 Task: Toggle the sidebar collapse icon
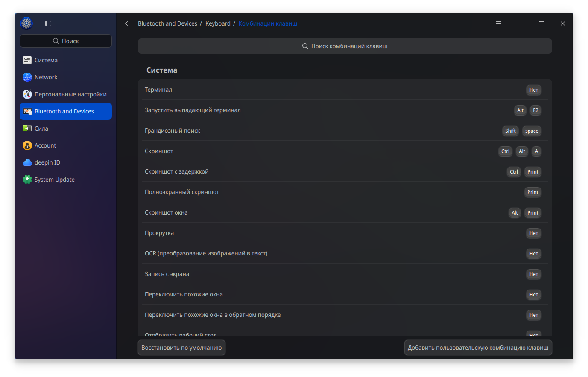pyautogui.click(x=48, y=23)
